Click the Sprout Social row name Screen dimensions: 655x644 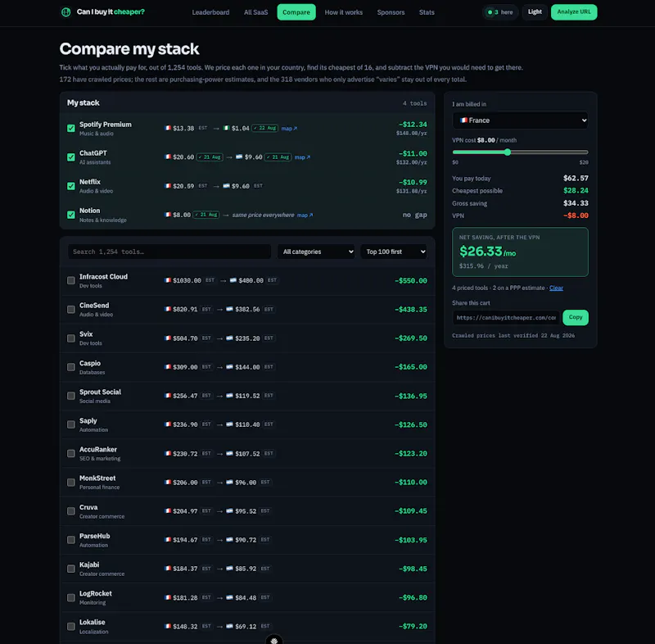coord(100,392)
